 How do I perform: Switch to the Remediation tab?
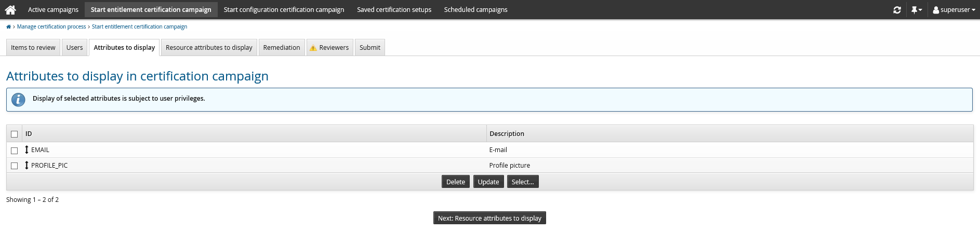tap(281, 48)
